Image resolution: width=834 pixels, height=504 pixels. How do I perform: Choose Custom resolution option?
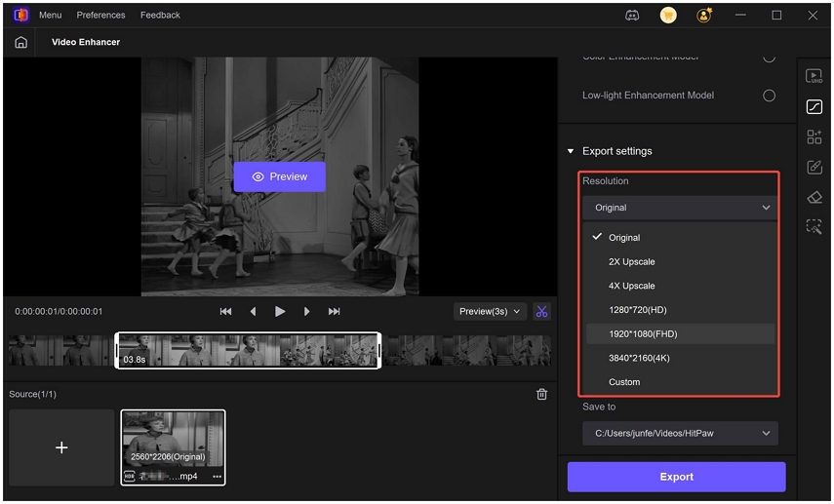point(680,382)
